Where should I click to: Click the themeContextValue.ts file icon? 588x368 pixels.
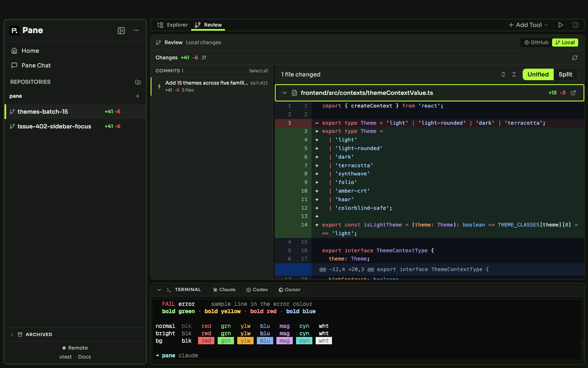point(294,93)
